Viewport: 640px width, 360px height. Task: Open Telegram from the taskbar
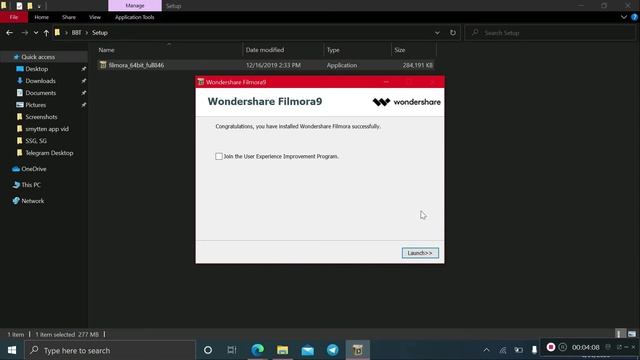click(x=333, y=350)
